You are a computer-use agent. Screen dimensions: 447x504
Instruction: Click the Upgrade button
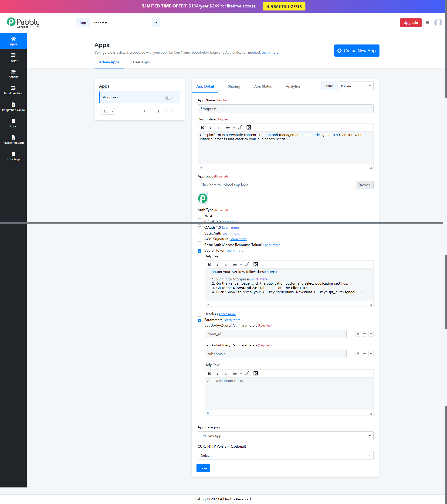tap(410, 23)
